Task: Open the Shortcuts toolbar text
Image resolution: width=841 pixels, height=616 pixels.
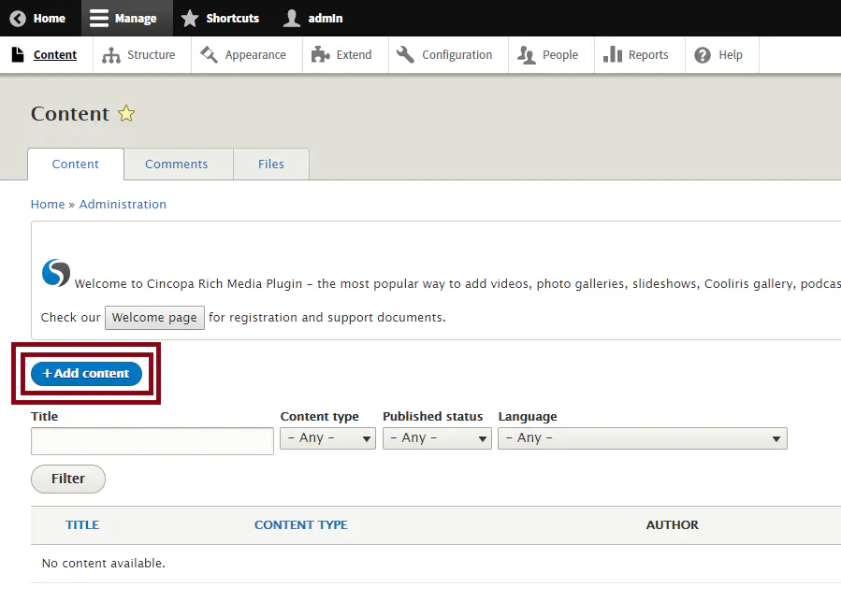Action: point(233,19)
